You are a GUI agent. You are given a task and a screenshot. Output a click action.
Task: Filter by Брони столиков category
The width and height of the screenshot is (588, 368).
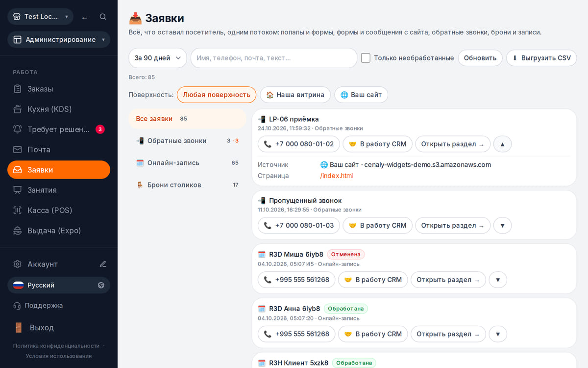click(187, 185)
